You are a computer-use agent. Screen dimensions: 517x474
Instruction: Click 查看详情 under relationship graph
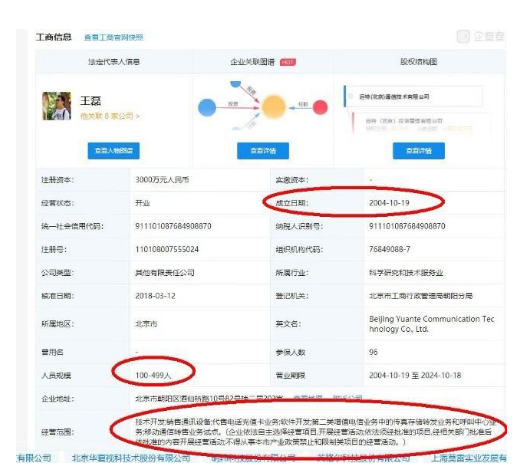point(263,151)
